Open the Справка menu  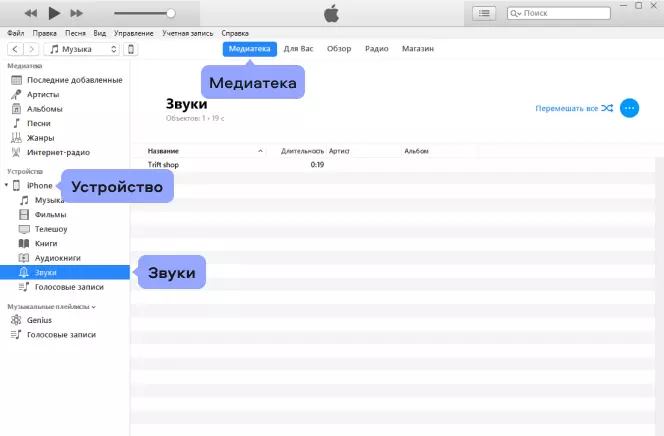point(235,33)
